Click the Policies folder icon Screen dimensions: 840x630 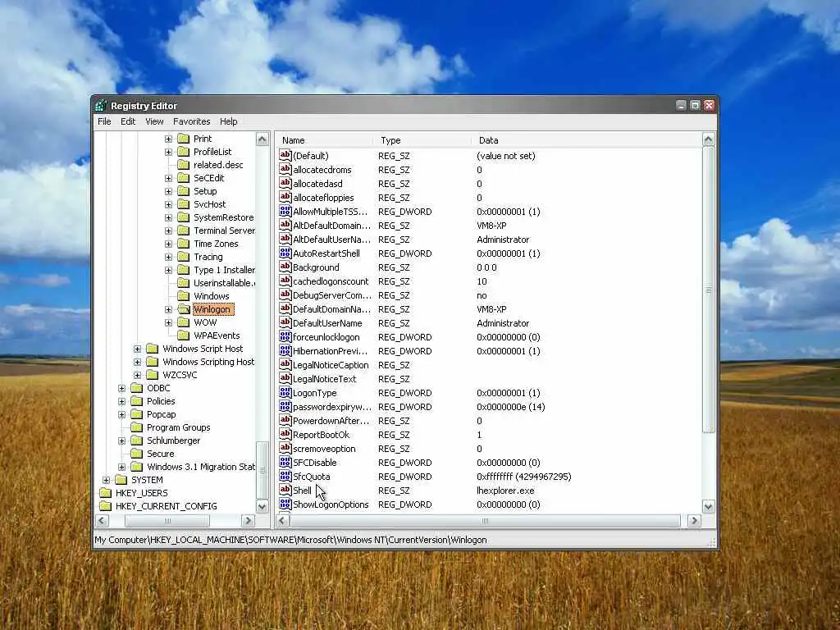[x=137, y=400]
